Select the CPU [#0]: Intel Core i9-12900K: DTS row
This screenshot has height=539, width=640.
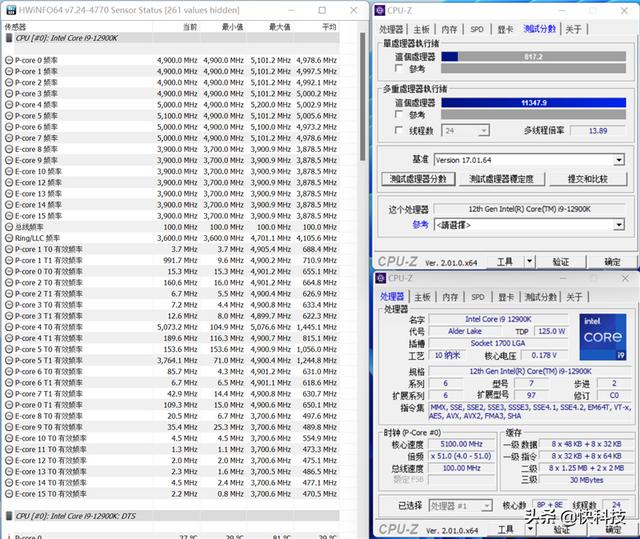(172, 516)
